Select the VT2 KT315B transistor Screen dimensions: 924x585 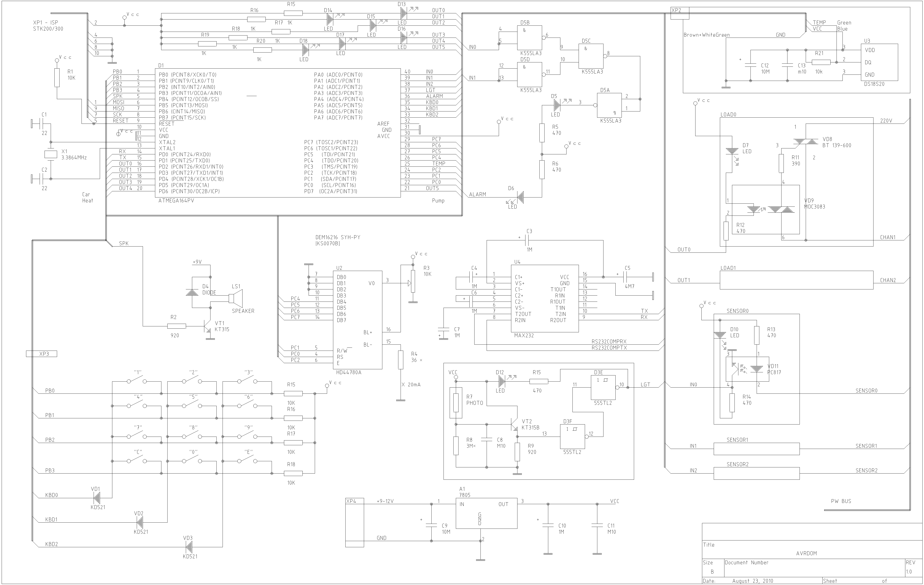(x=514, y=424)
